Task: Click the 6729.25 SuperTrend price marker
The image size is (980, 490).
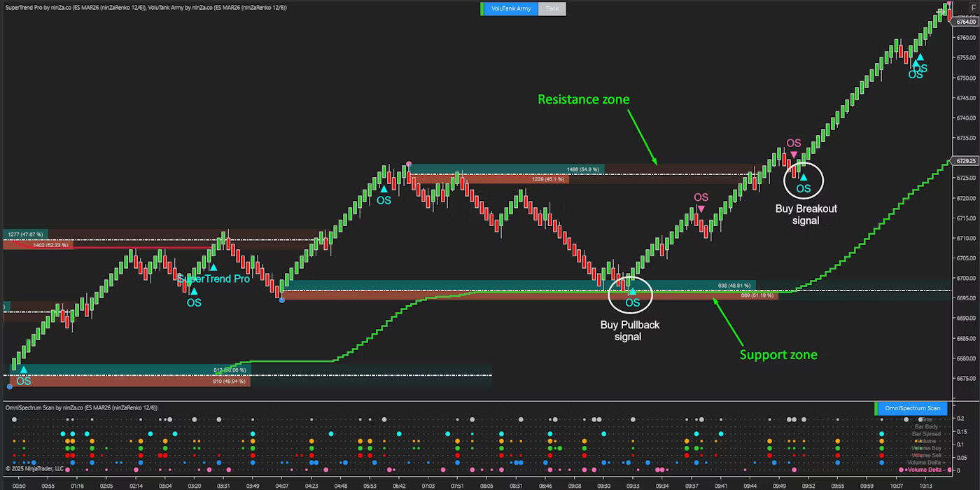Action: pyautogui.click(x=965, y=160)
